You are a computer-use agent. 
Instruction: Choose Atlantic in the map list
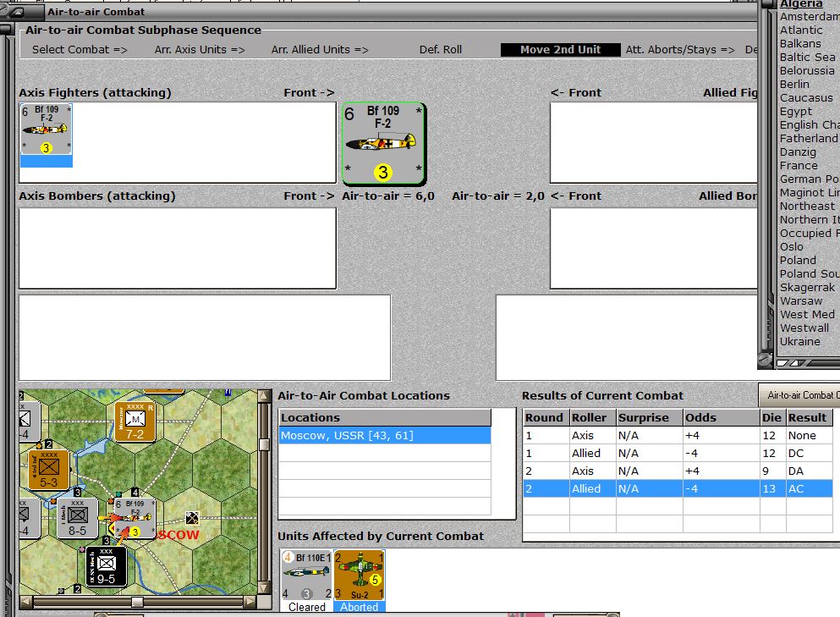coord(801,30)
